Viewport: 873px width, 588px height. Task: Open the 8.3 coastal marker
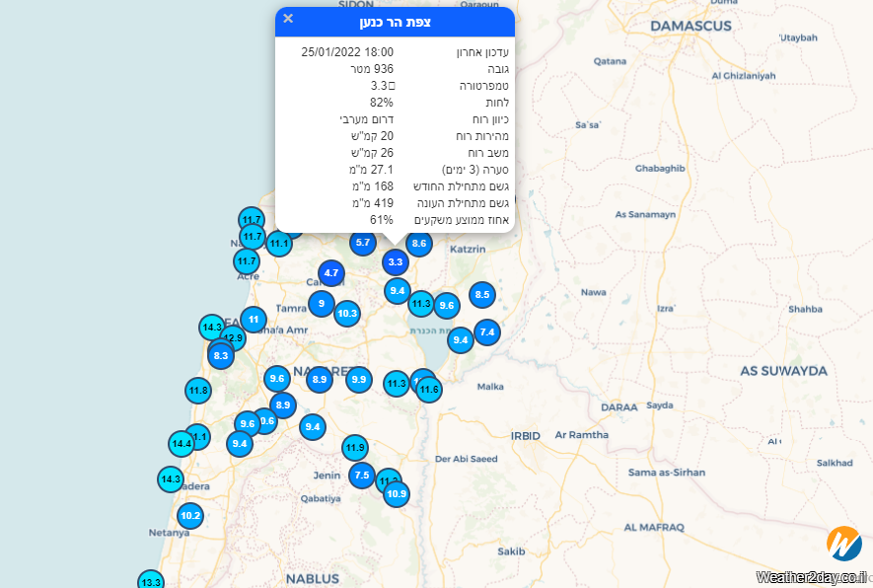(221, 356)
